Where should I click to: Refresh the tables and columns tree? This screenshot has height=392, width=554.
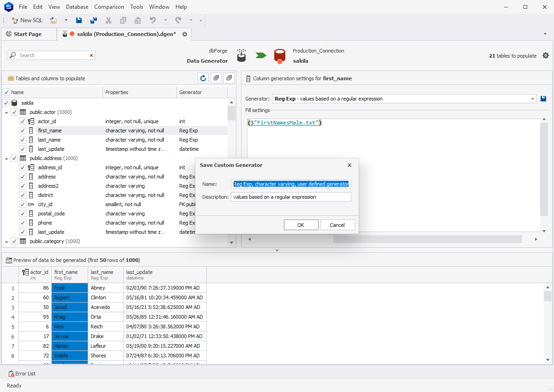[x=203, y=78]
